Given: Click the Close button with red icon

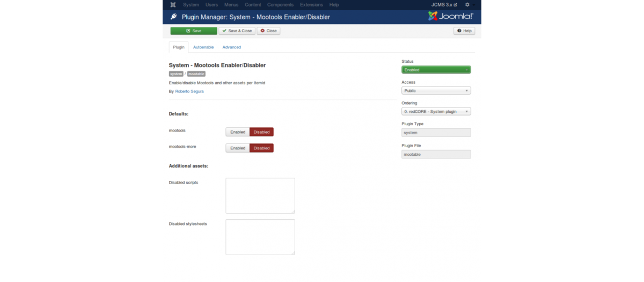Looking at the screenshot, I should pos(268,31).
